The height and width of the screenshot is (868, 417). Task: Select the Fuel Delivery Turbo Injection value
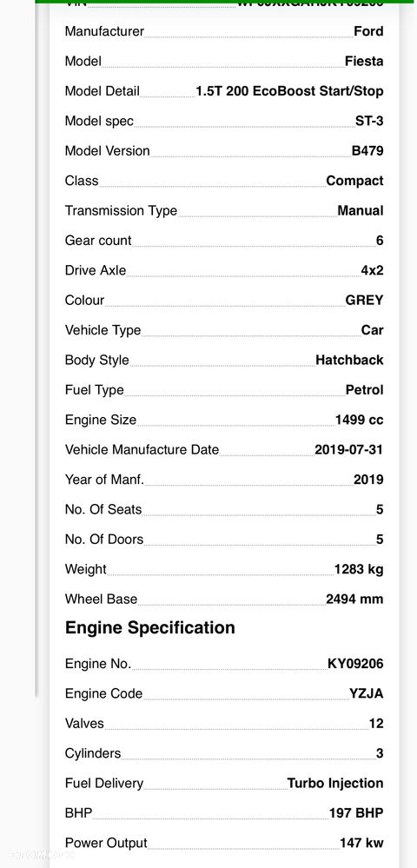[x=335, y=783]
